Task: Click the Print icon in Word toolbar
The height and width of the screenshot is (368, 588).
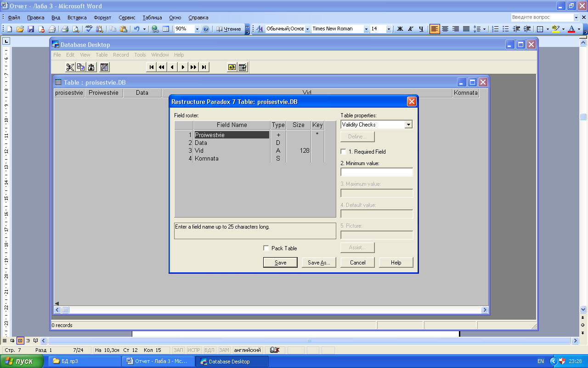Action: [x=65, y=29]
